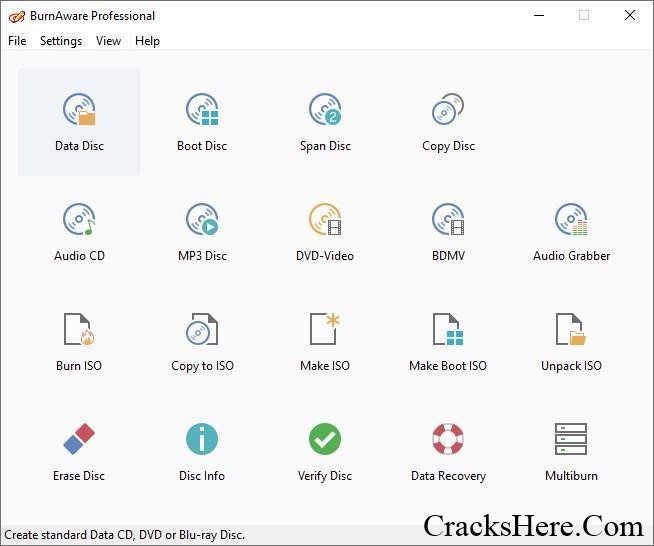This screenshot has width=654, height=546.
Task: Click the status bar text about Data CD
Action: coord(125,535)
